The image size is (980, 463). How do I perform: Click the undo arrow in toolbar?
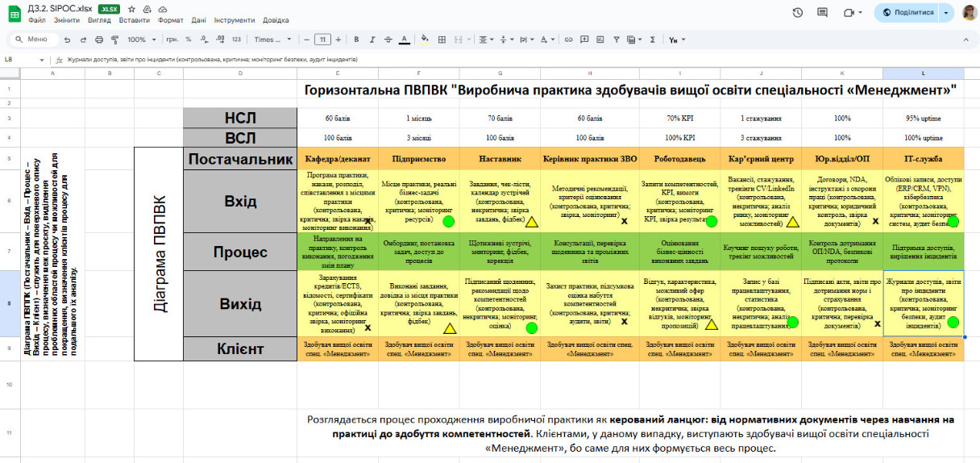click(x=67, y=39)
